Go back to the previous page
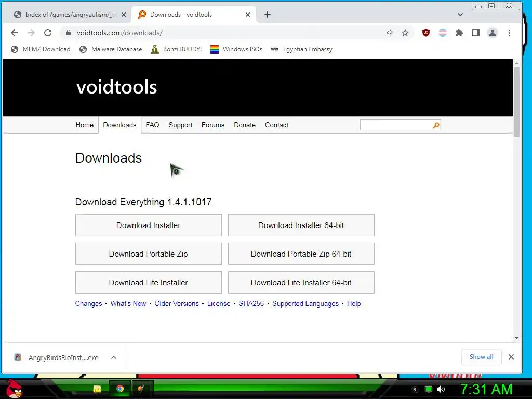Screen dimensions: 532x399 click(x=14, y=33)
